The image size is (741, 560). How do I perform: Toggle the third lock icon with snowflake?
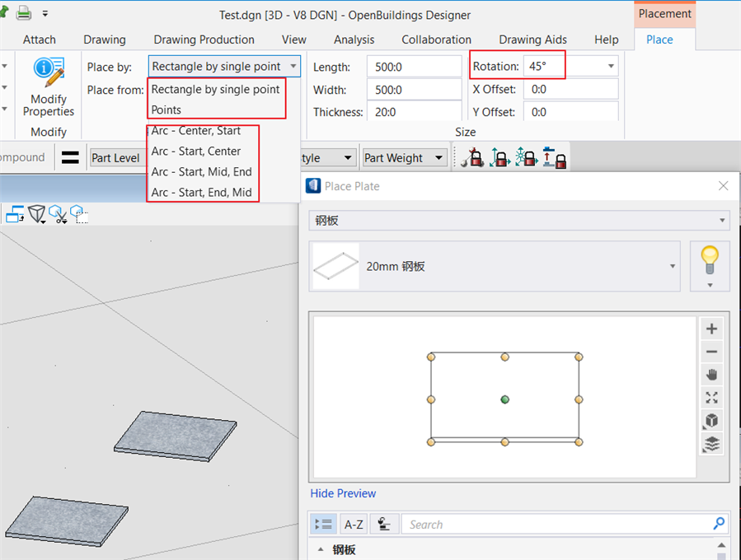[x=527, y=157]
